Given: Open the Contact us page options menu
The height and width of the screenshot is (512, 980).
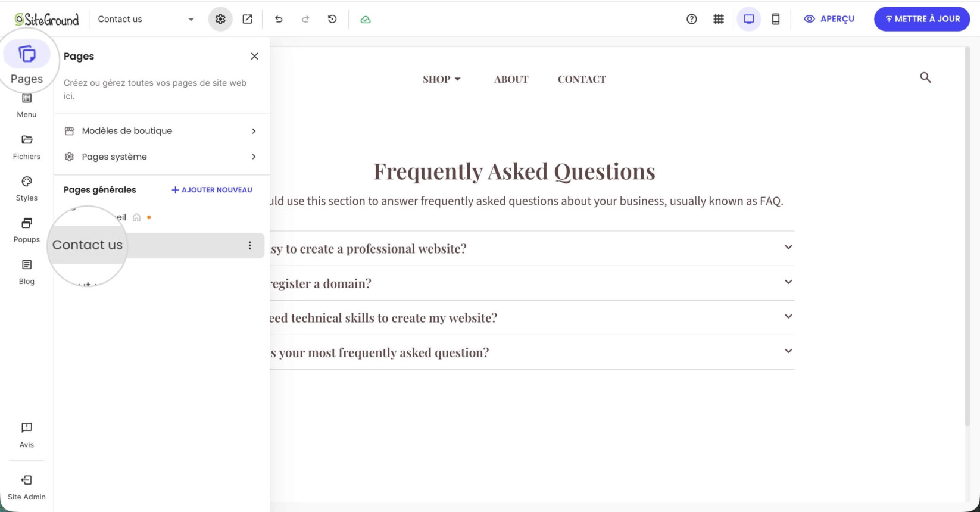Looking at the screenshot, I should coord(250,245).
